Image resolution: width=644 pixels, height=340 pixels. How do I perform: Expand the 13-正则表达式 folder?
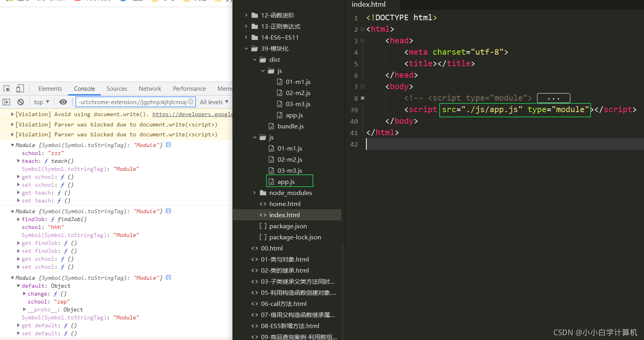(246, 26)
